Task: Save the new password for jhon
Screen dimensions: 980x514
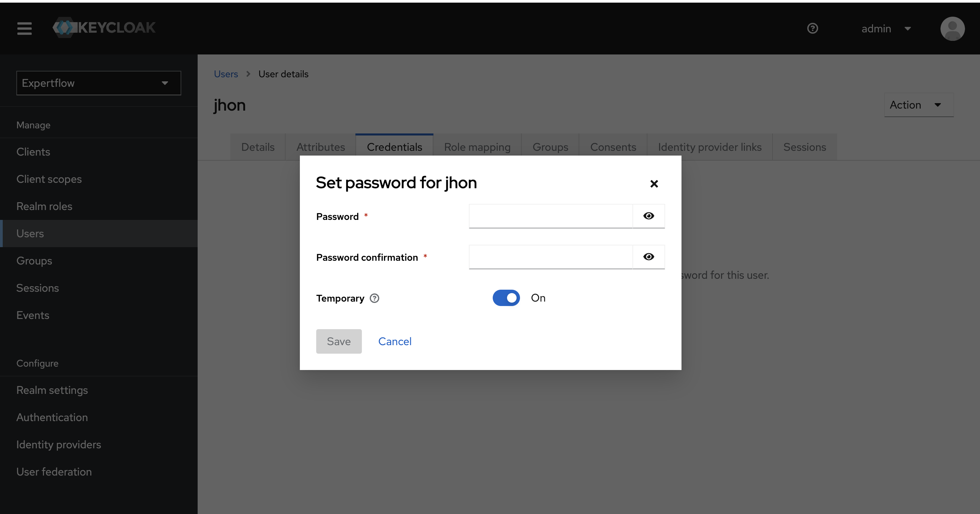Action: tap(339, 341)
